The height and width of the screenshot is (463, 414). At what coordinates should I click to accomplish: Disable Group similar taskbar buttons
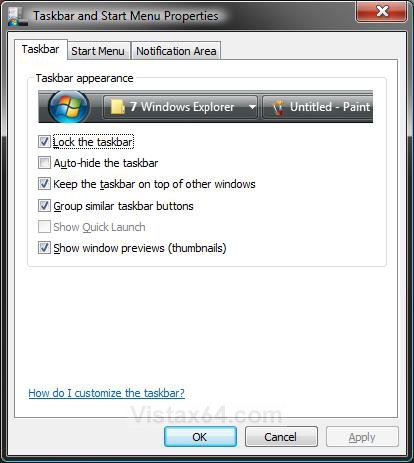click(44, 206)
